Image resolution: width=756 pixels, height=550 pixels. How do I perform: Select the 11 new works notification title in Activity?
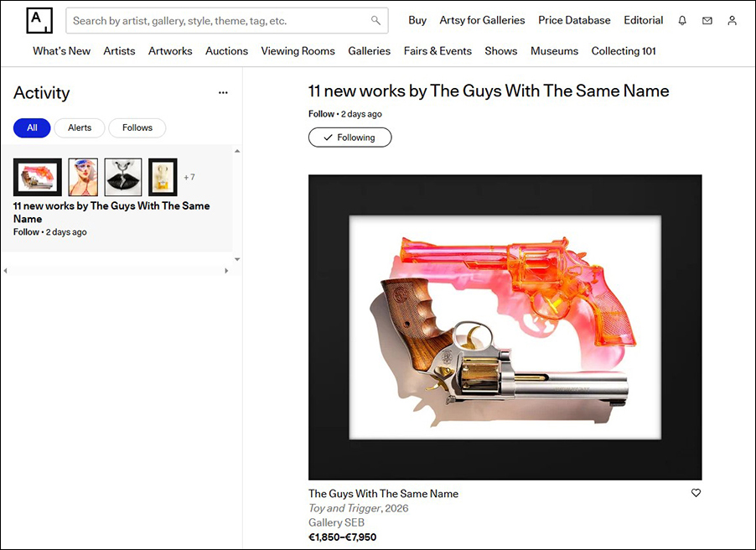tap(111, 212)
